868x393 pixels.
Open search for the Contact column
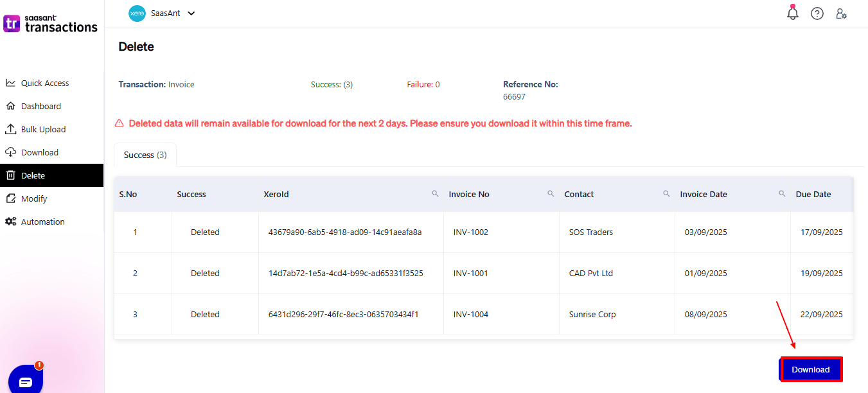point(666,193)
